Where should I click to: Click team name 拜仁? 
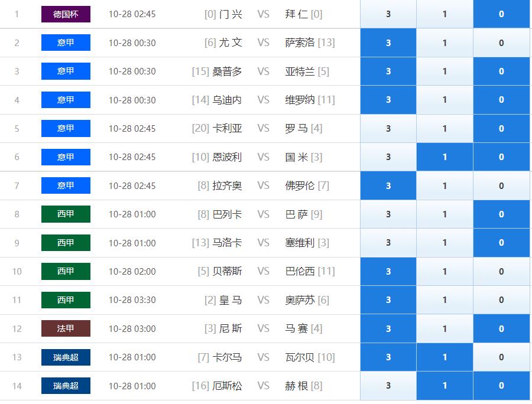coord(297,14)
